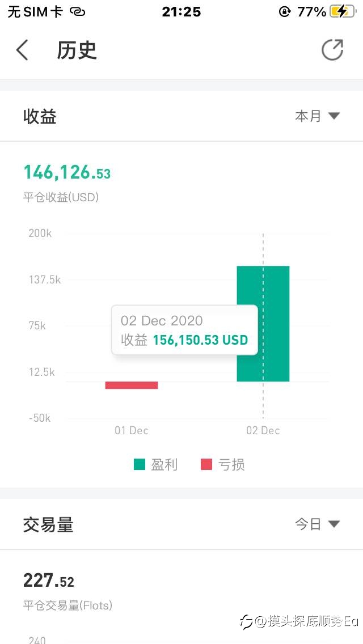Tap the 02 Dec 2020 tooltip
Viewport: 363px width, 644px height.
click(x=184, y=330)
